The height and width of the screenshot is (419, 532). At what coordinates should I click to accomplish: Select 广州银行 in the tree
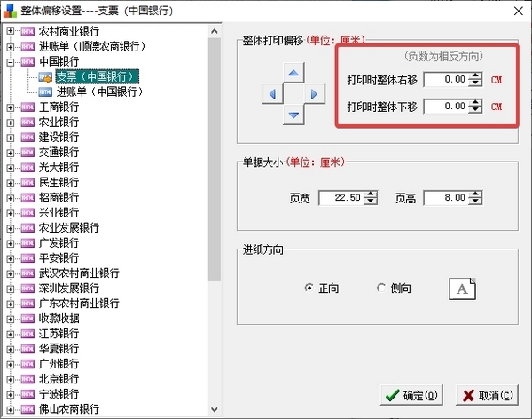[59, 364]
